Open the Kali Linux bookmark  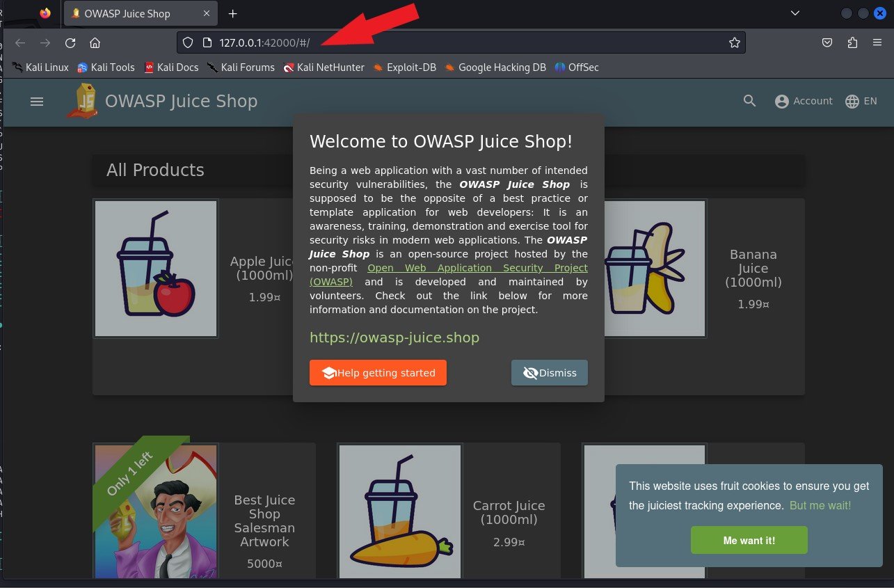click(40, 67)
